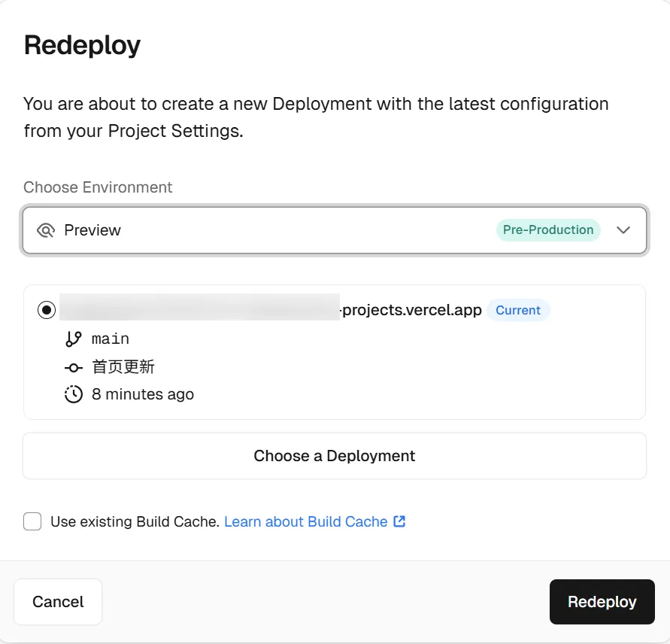Enable the Use existing Build Cache checkbox

click(x=32, y=521)
